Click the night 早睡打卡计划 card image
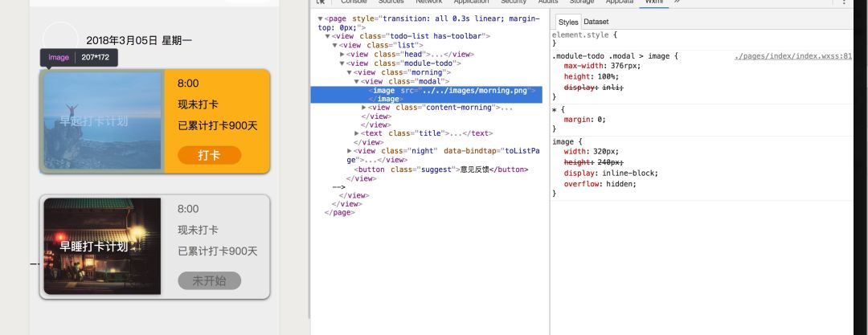Image resolution: width=868 pixels, height=335 pixels. tap(102, 247)
